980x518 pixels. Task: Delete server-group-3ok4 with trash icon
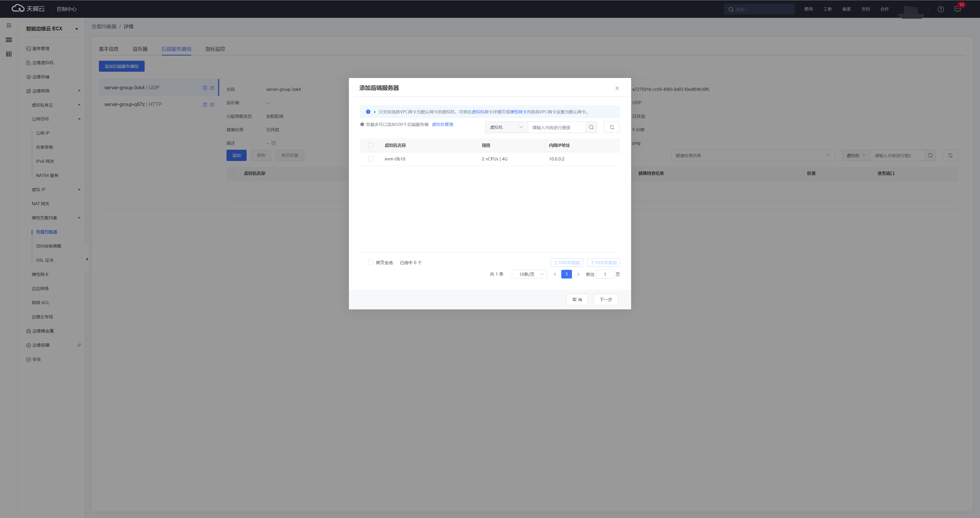(x=205, y=88)
